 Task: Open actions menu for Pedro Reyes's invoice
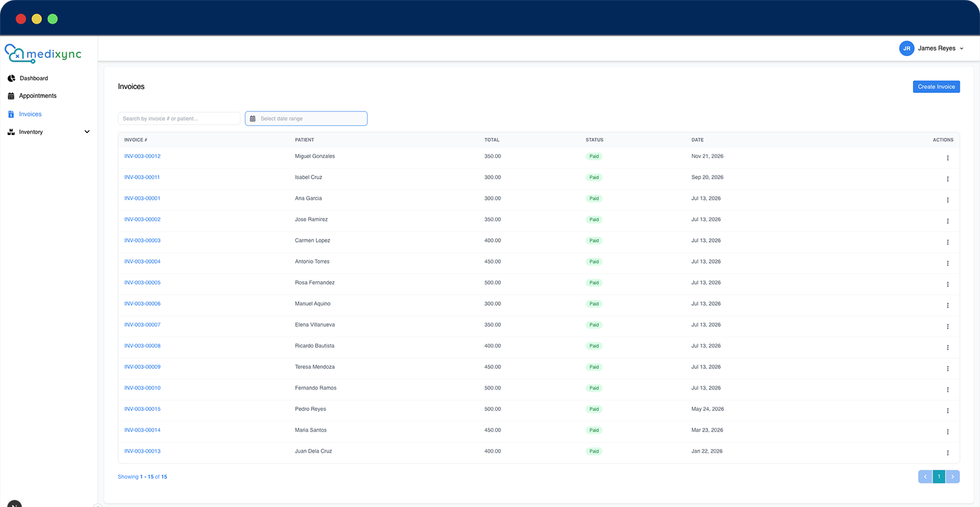(947, 411)
